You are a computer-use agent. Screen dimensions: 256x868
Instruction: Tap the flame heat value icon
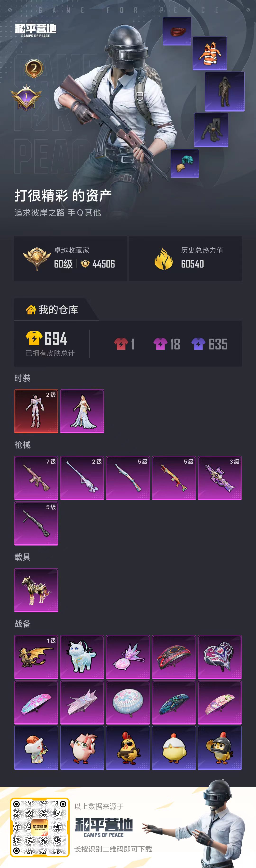click(x=164, y=259)
